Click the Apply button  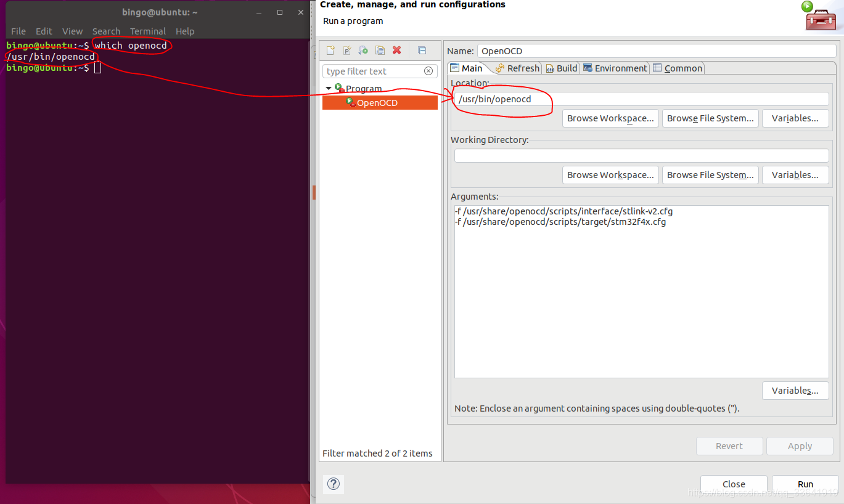[x=800, y=446]
